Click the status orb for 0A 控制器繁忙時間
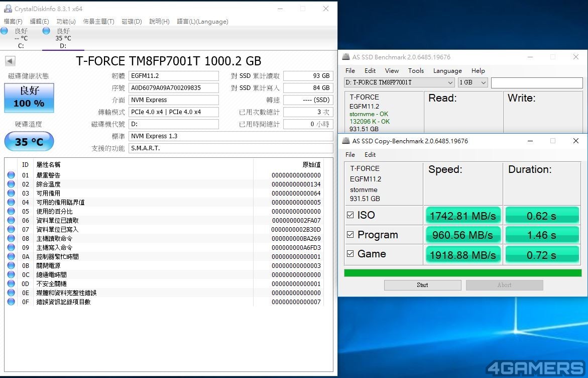Viewport: 588px width, 378px height. point(11,256)
